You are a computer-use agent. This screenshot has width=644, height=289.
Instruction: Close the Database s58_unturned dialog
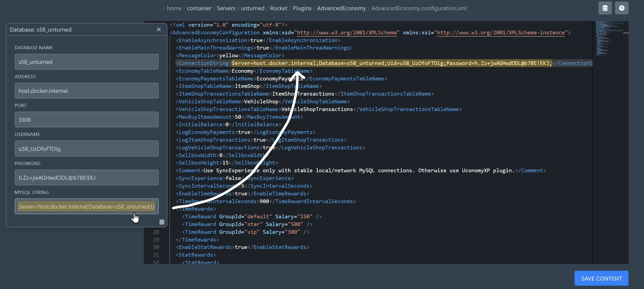(159, 29)
